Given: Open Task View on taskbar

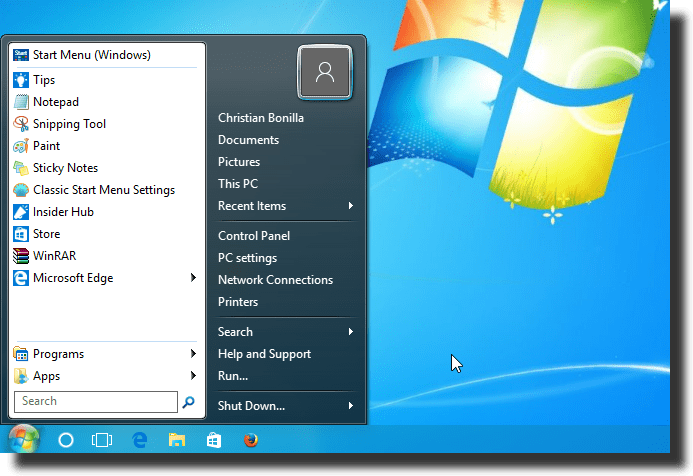Looking at the screenshot, I should (102, 440).
